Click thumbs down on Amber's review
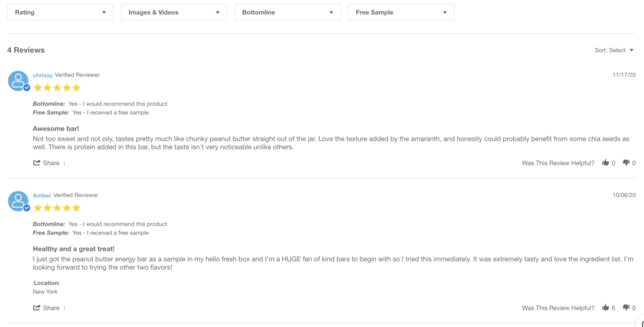The image size is (644, 327). click(626, 308)
